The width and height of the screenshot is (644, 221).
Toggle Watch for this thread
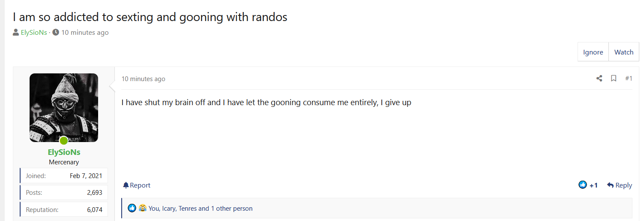(623, 52)
